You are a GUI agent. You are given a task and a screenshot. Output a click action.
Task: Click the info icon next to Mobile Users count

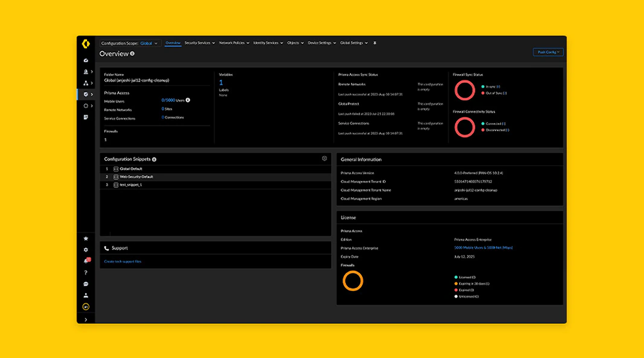click(187, 100)
